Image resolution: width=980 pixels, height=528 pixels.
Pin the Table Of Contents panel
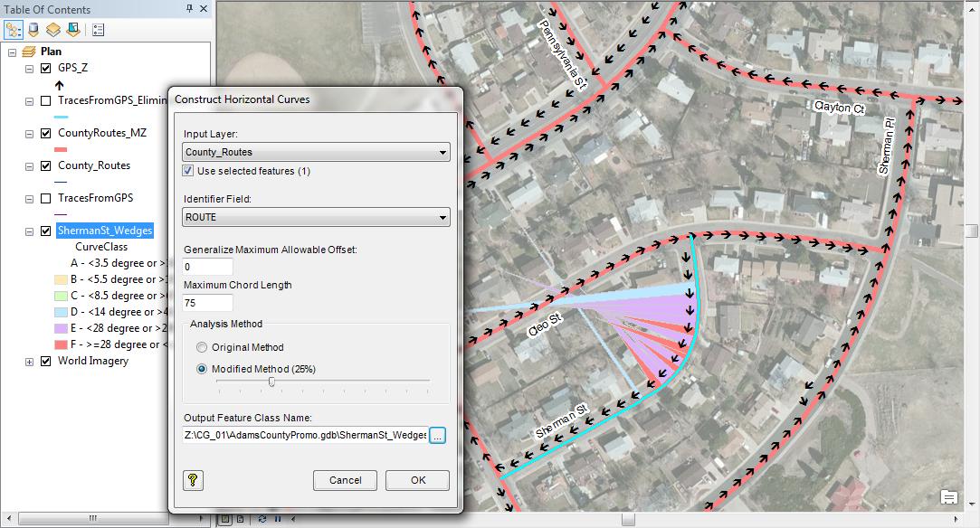(x=189, y=9)
